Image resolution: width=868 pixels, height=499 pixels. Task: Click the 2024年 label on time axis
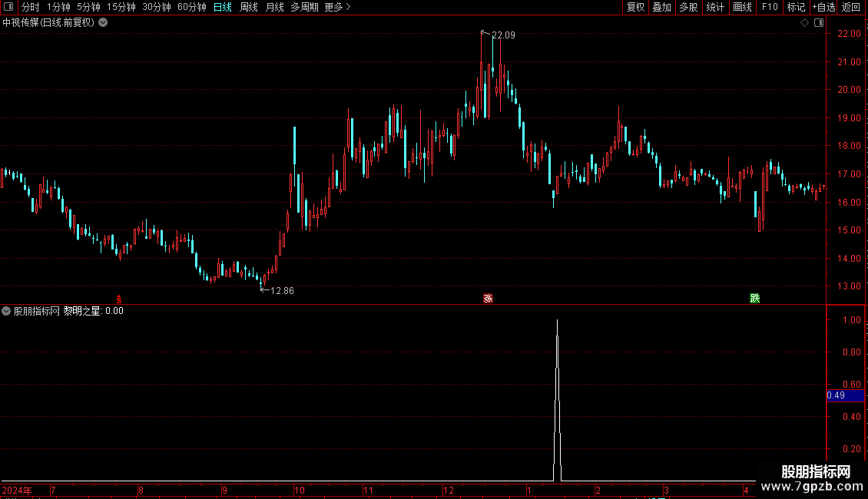(17, 490)
